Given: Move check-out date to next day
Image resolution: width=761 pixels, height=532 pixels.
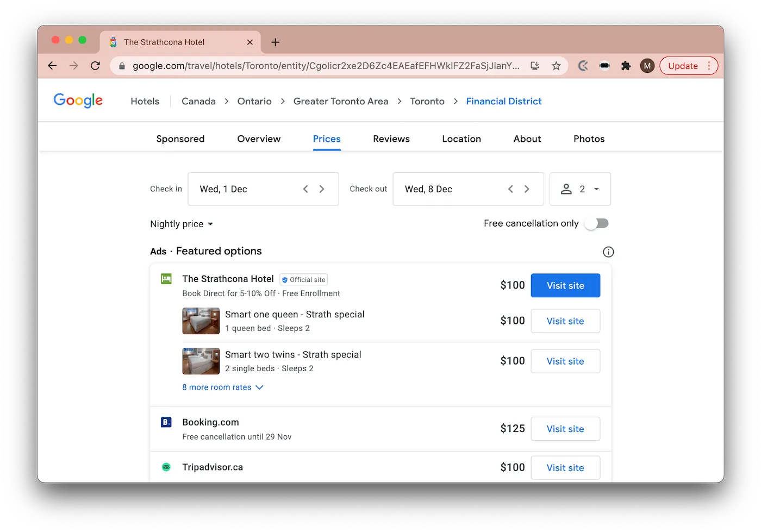Looking at the screenshot, I should point(527,189).
